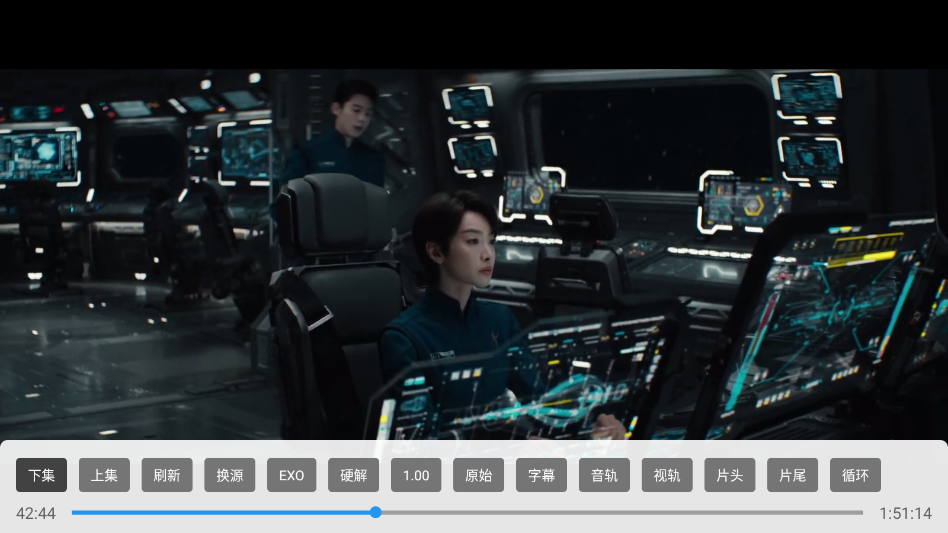Image resolution: width=948 pixels, height=533 pixels.
Task: Click the 下集 next episode button
Action: pyautogui.click(x=41, y=475)
